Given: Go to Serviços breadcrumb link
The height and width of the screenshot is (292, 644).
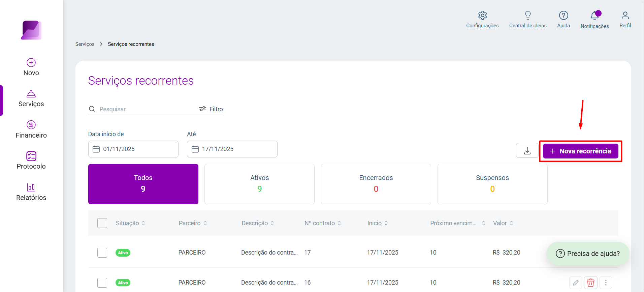Looking at the screenshot, I should coord(85,44).
